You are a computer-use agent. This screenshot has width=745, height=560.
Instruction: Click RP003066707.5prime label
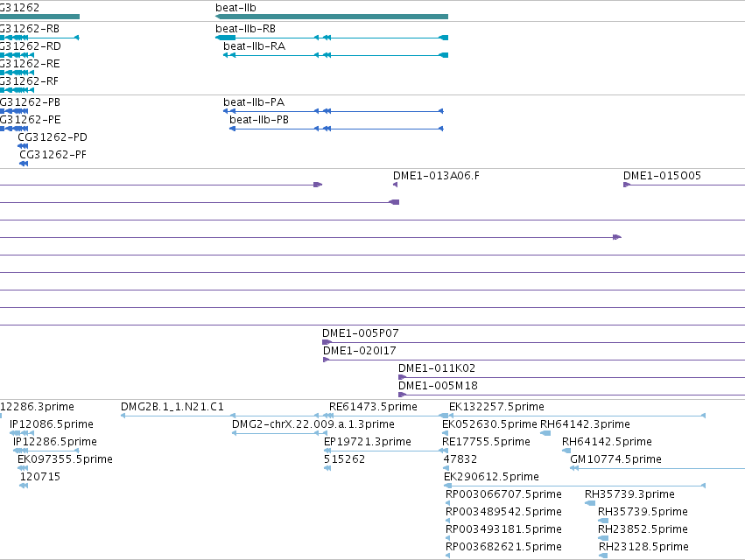click(503, 495)
